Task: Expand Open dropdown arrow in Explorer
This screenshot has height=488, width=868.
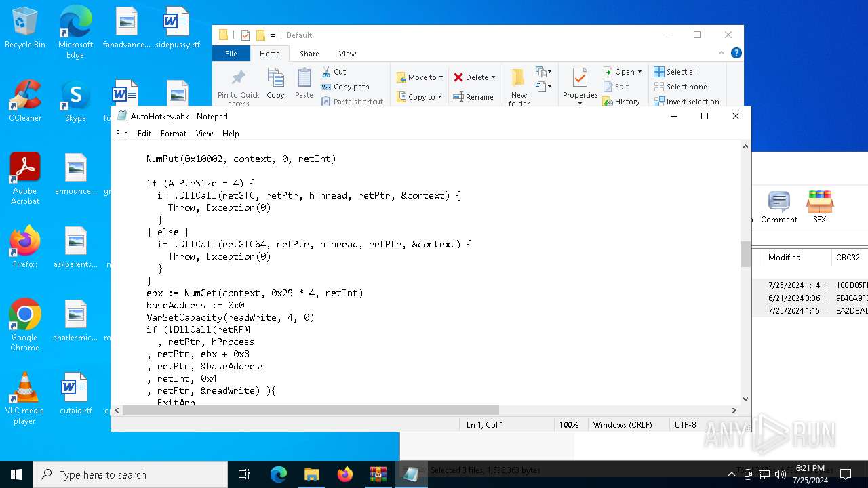Action: pos(639,72)
